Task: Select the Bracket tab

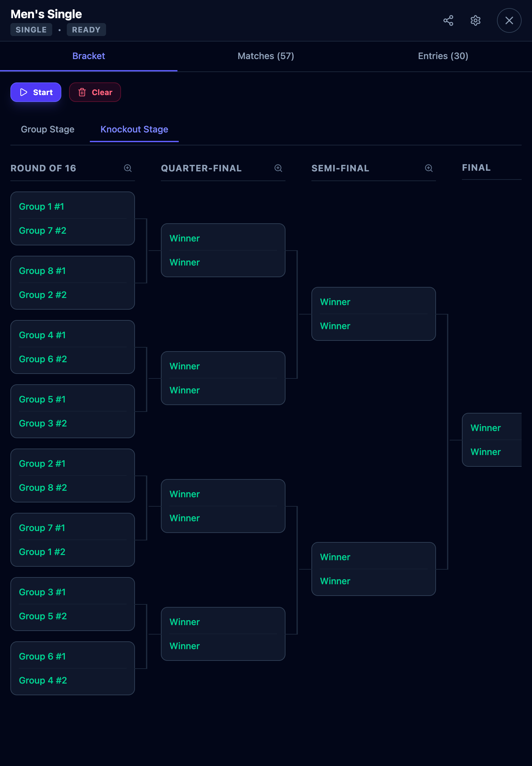Action: 88,56
